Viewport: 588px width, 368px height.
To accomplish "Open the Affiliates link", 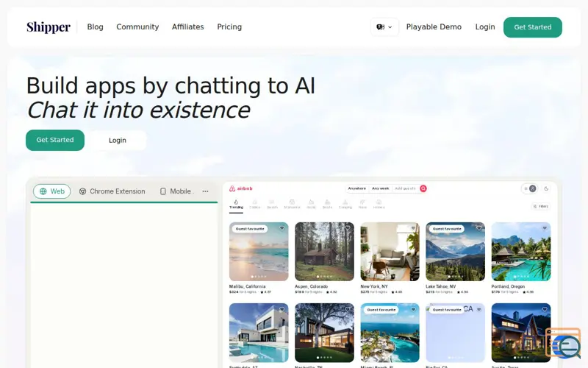I will [x=188, y=27].
